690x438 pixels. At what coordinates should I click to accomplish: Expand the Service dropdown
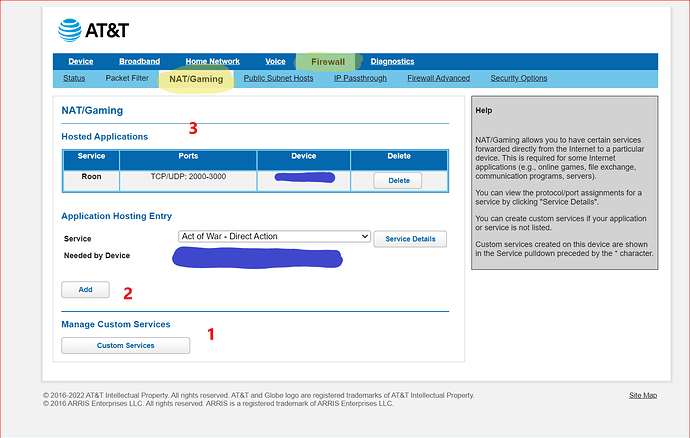pos(274,236)
